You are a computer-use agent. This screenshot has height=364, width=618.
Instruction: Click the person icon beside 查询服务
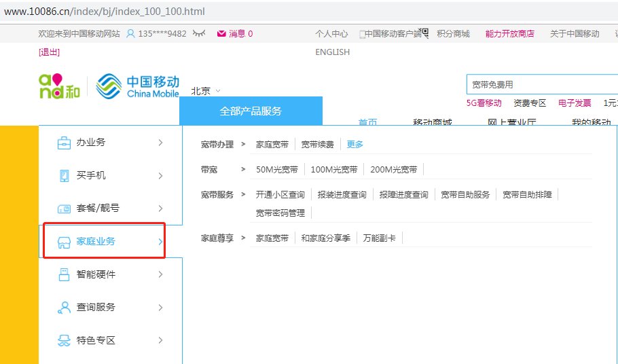pyautogui.click(x=64, y=307)
